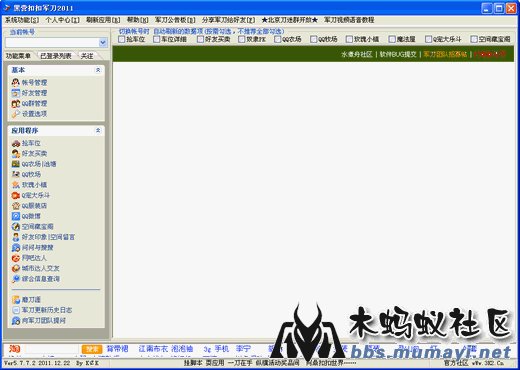Open the 刷新应用 menu
The height and width of the screenshot is (370, 520).
coord(103,20)
